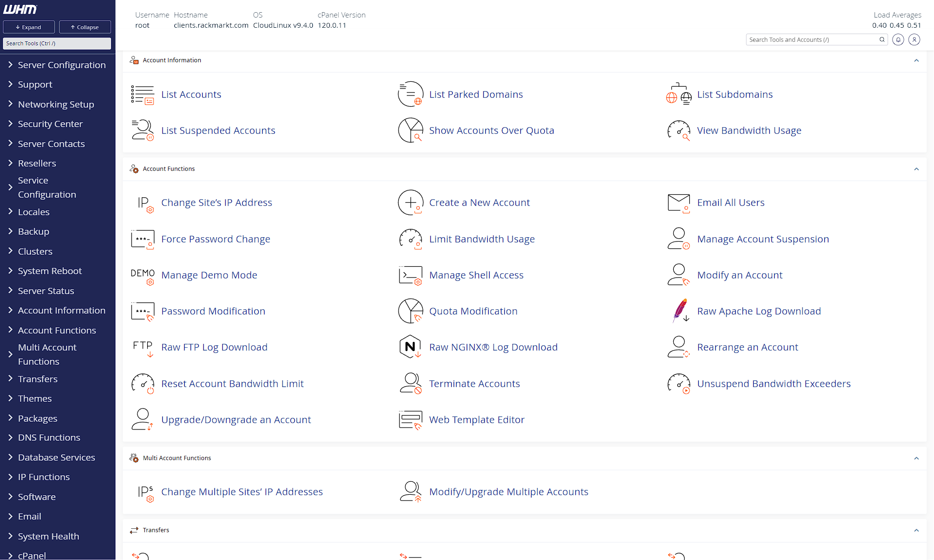The width and height of the screenshot is (934, 560).
Task: Click the Terminate Accounts icon
Action: 410,383
